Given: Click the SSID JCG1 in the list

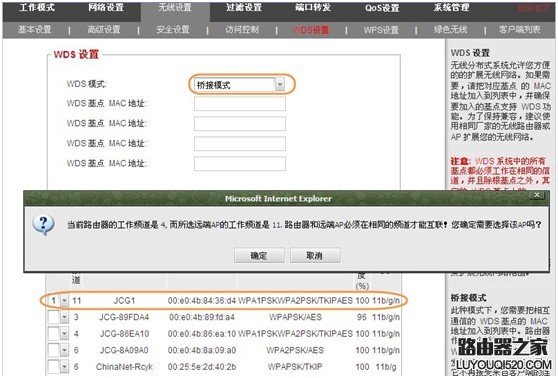Looking at the screenshot, I should click(124, 301).
